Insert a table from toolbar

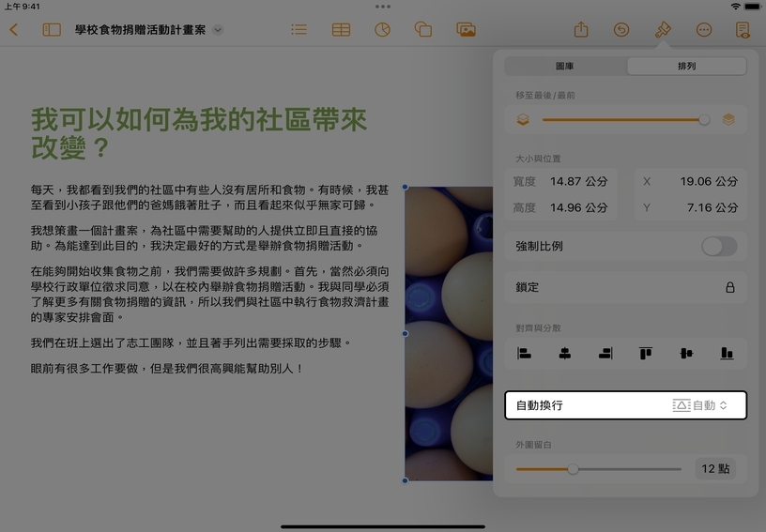(x=341, y=30)
